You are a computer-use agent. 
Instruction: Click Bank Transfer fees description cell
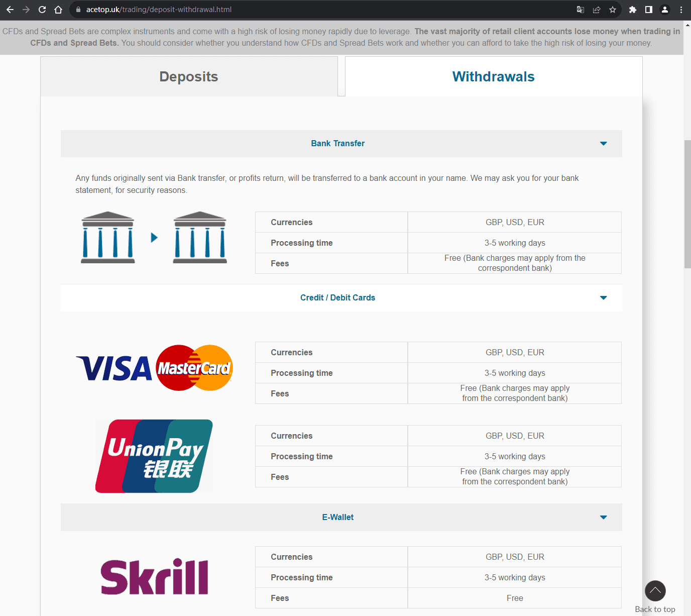coord(515,263)
